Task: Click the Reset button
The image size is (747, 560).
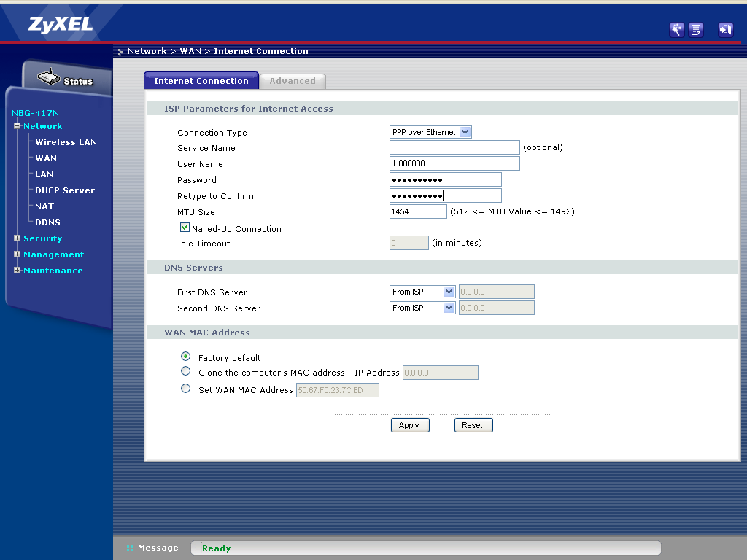Action: [x=473, y=425]
